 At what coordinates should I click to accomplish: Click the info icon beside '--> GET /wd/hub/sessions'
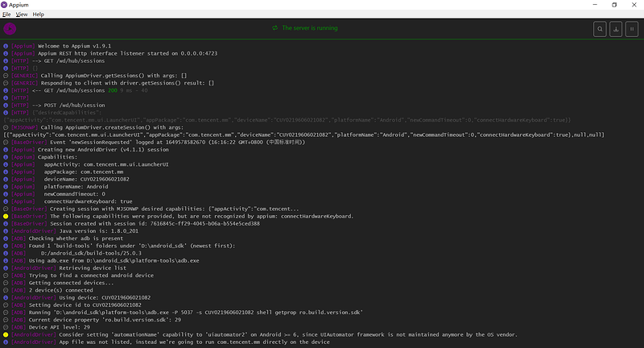[6, 60]
